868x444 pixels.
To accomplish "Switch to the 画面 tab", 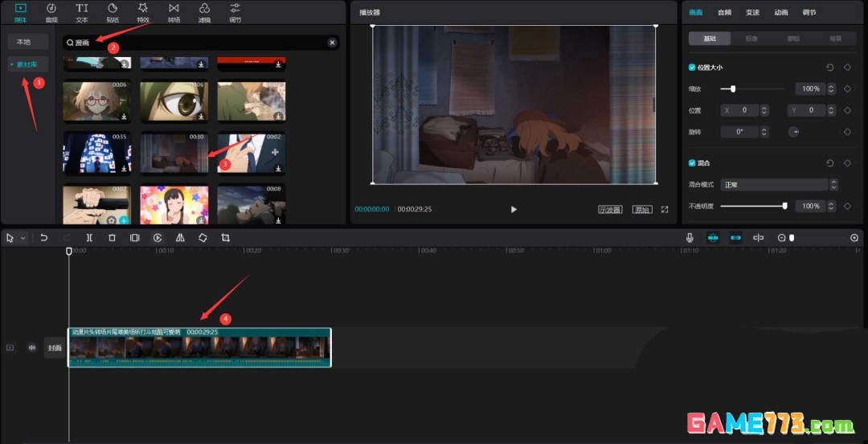I will (695, 12).
